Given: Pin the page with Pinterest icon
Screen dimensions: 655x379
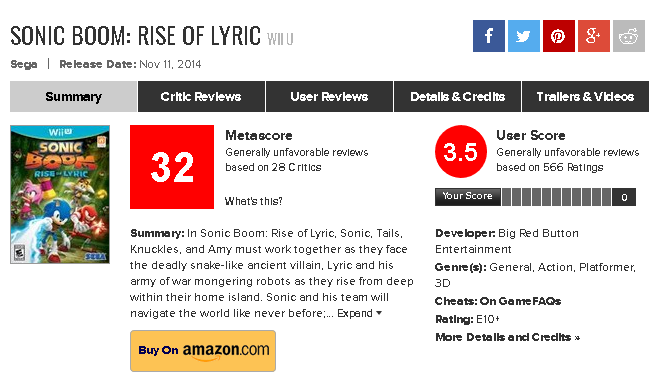Looking at the screenshot, I should [559, 36].
